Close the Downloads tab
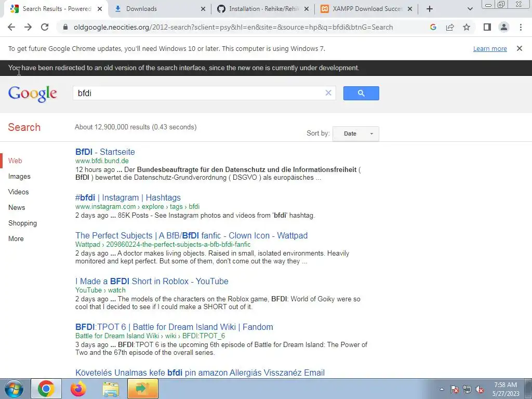Screen dimensions: 532x399 (x=203, y=9)
